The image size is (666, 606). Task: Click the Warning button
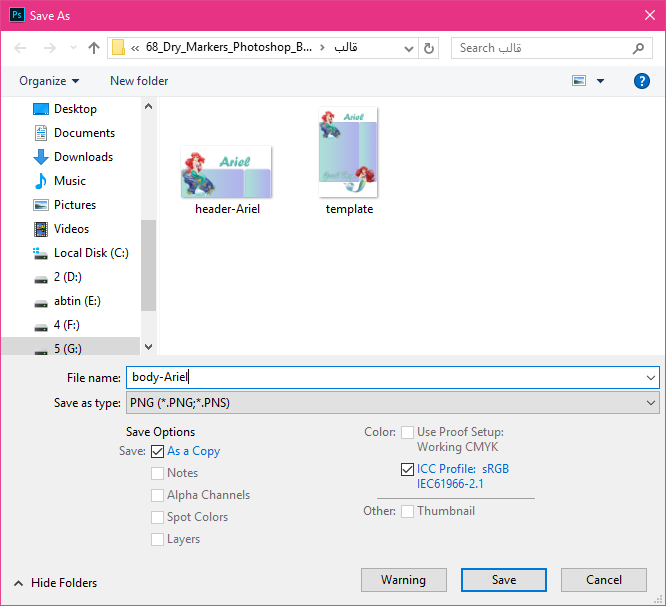click(404, 580)
